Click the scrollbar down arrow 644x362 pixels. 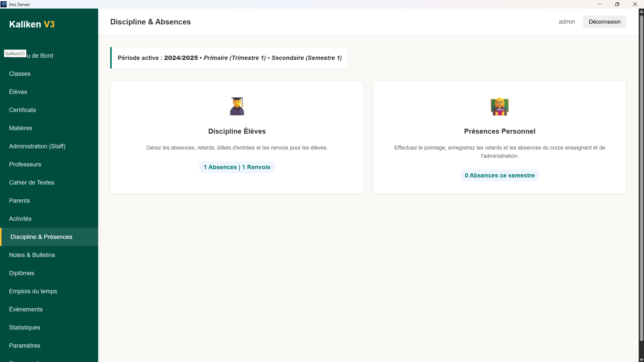coord(641,360)
